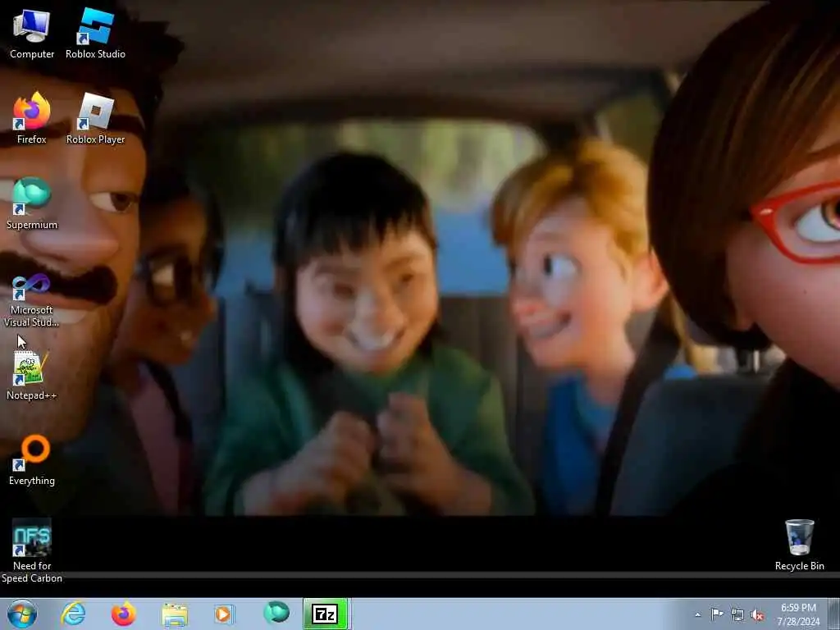
Task: Open the Windows Start menu orb
Action: coord(22,614)
